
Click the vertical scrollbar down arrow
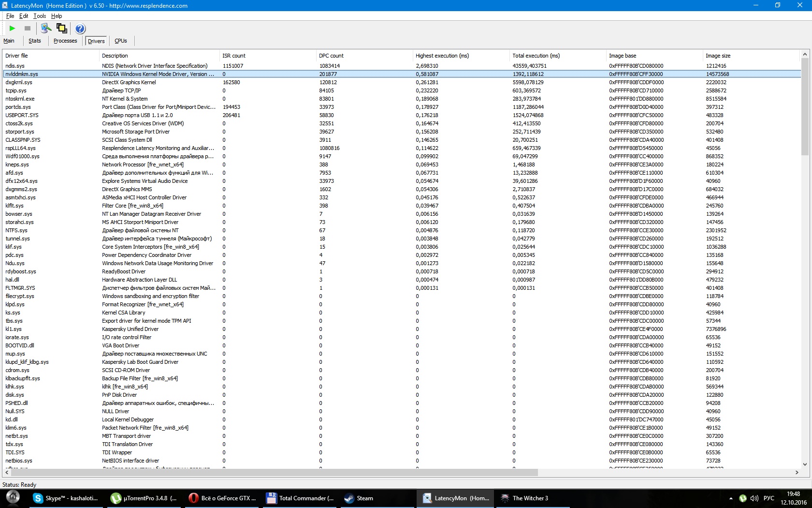coord(805,464)
